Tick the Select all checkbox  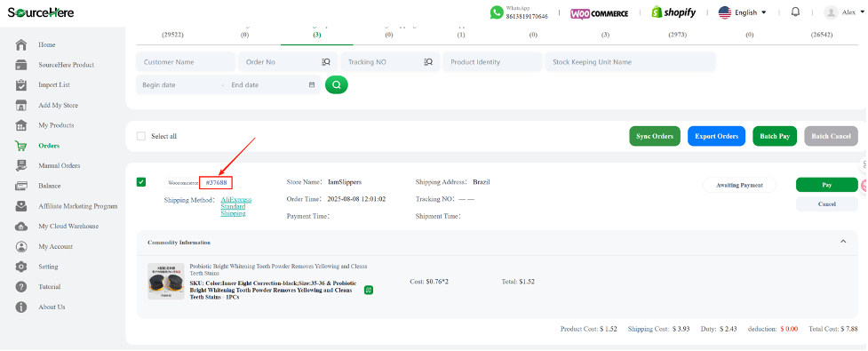click(141, 136)
